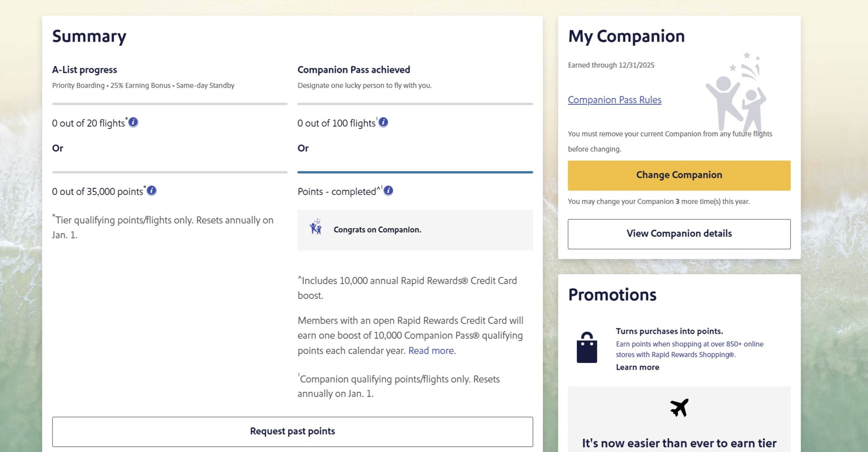The width and height of the screenshot is (868, 452).
Task: Click the info icon beside "0 out of 100 flights"
Action: tap(383, 122)
